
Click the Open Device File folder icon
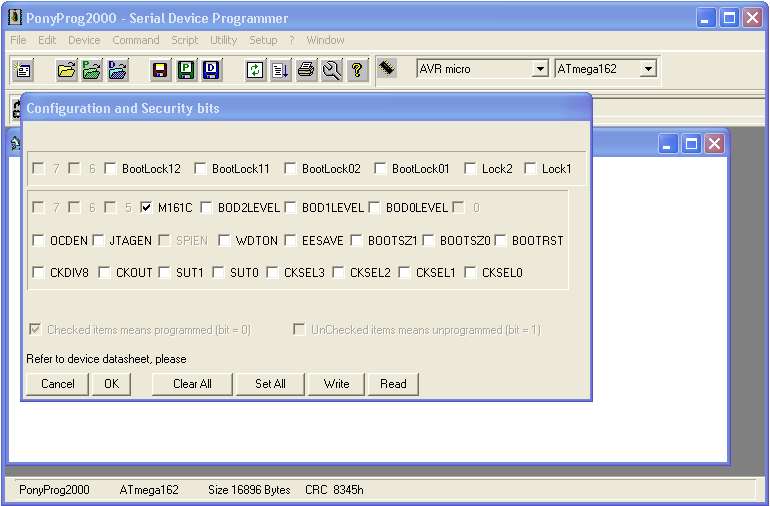pos(67,70)
